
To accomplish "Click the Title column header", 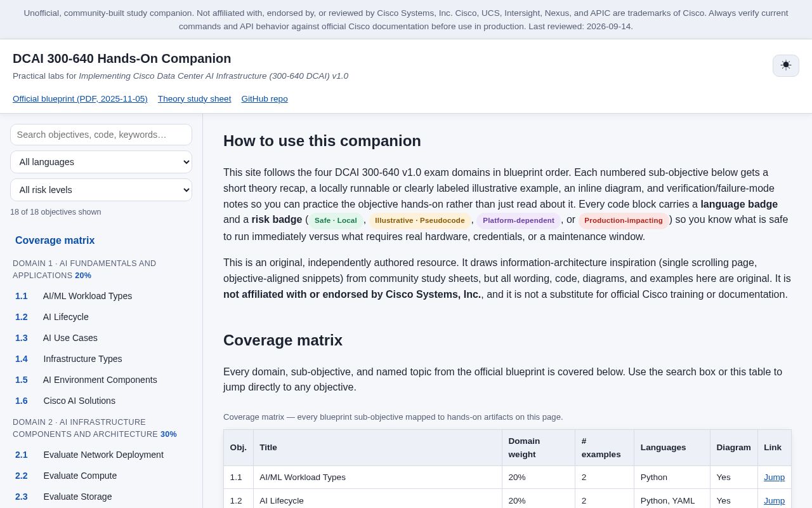I will [x=377, y=448].
